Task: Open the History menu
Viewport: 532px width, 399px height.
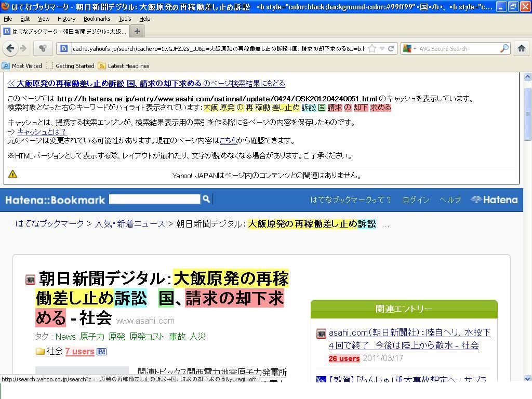Action: (x=66, y=19)
